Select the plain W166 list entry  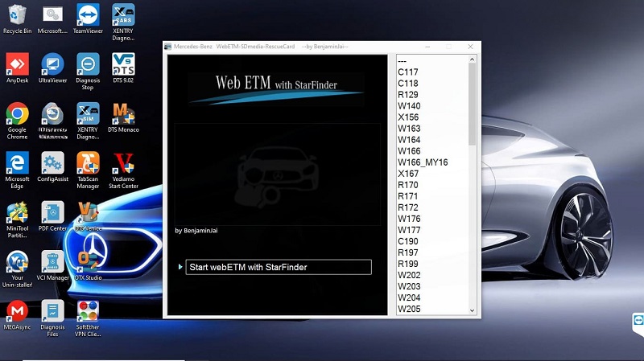[409, 151]
